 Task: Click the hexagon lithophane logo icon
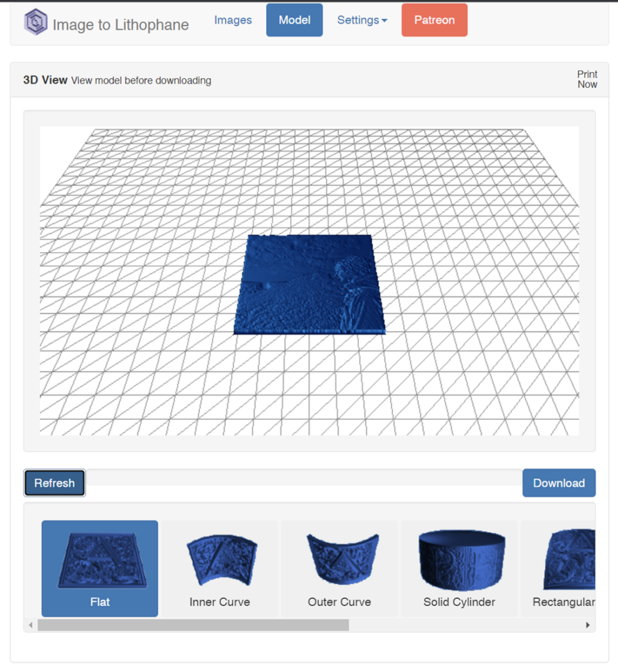coord(35,22)
